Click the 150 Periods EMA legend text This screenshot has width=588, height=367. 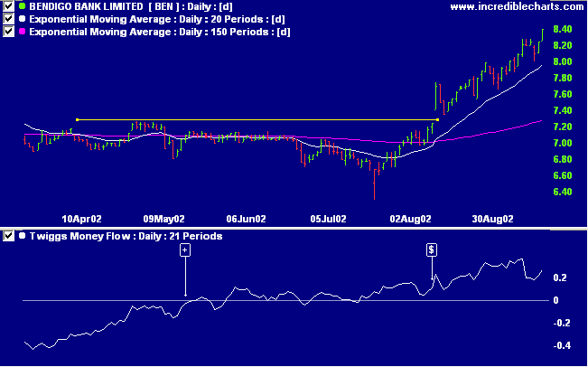160,32
